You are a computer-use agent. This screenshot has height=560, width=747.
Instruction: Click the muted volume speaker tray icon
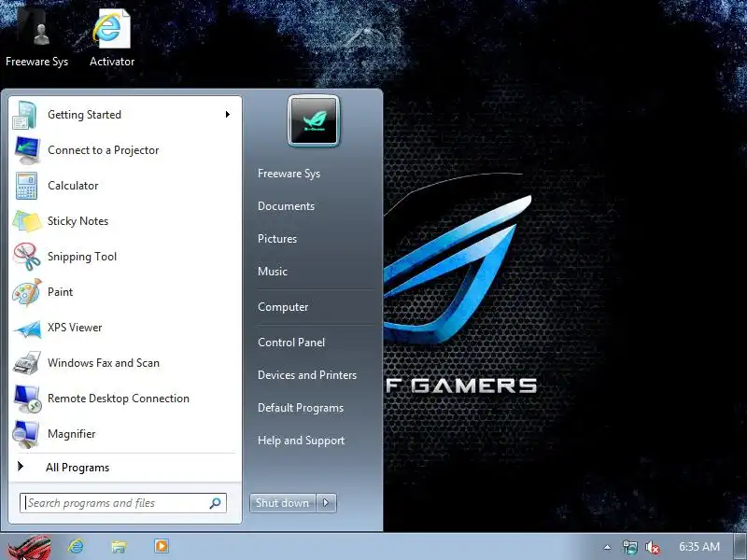[x=652, y=548]
